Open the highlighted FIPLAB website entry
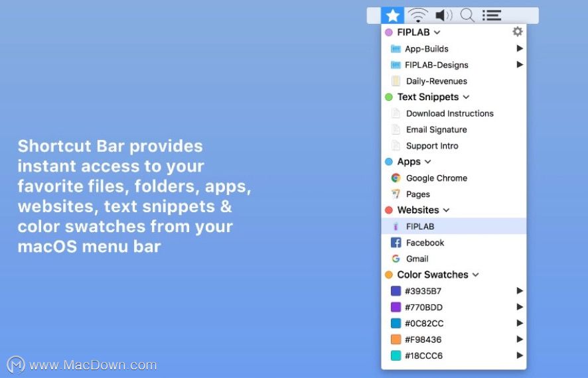 pyautogui.click(x=454, y=226)
